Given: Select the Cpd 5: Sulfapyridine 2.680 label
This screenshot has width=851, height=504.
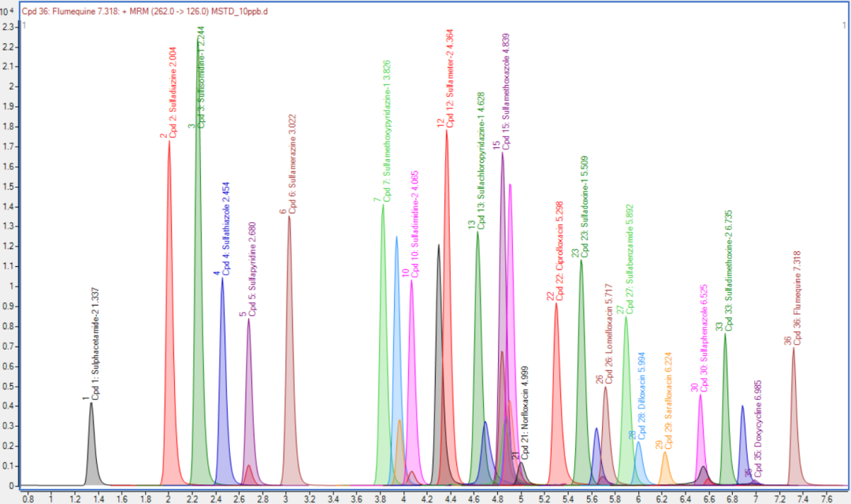Looking at the screenshot, I should coord(252,269).
